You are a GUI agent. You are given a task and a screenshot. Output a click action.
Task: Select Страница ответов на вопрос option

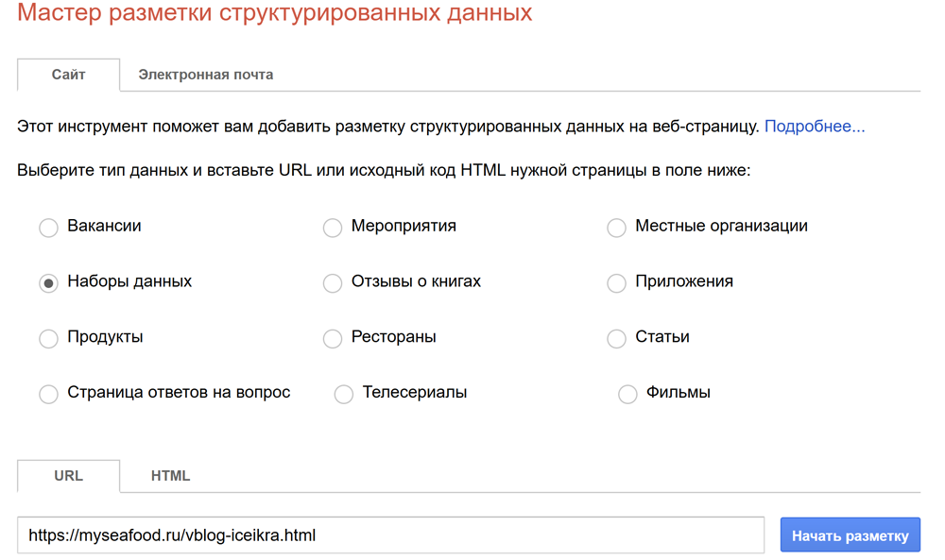48,395
